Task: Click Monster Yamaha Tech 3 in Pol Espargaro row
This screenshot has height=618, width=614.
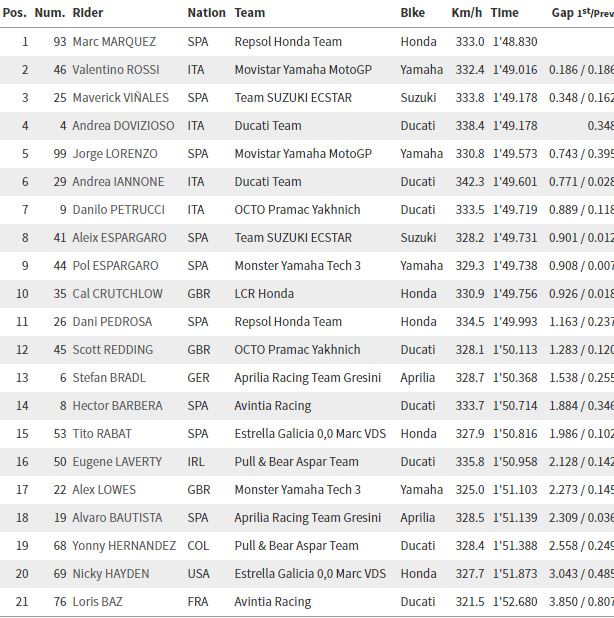Action: (x=298, y=266)
